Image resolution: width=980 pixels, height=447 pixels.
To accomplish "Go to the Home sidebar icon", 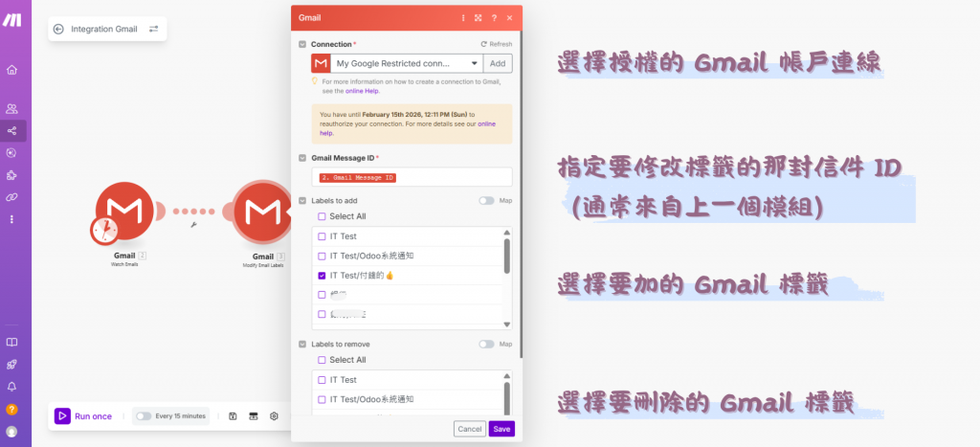I will (x=11, y=69).
